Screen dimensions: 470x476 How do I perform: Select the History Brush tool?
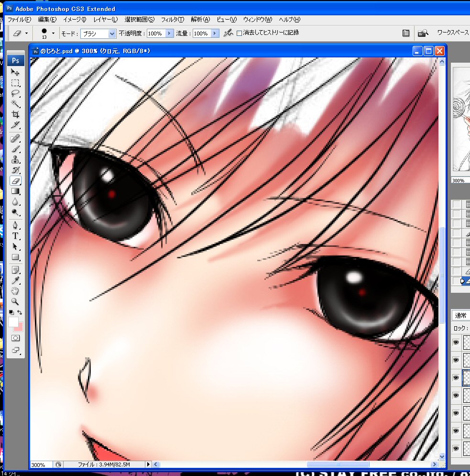(x=15, y=170)
